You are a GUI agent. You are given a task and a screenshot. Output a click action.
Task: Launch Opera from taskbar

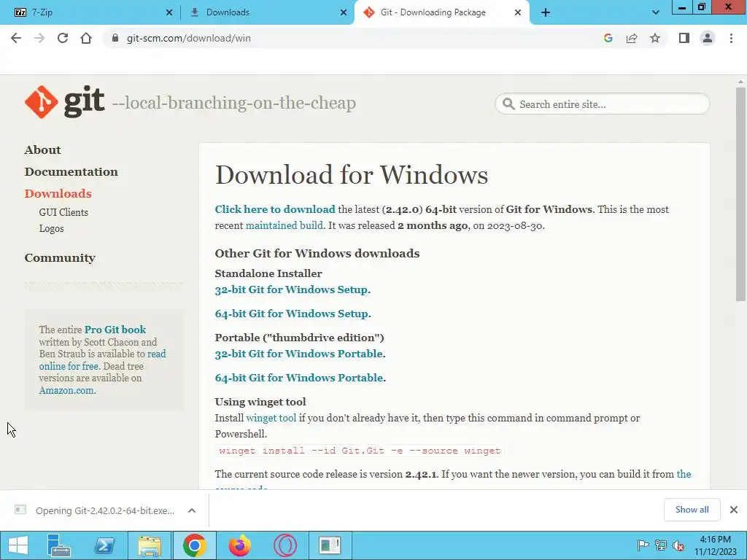[285, 545]
